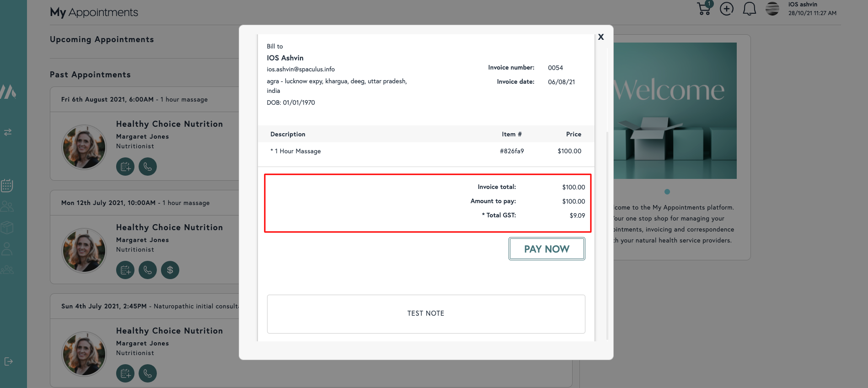Click Margaret Jones photo in first appointment

click(84, 147)
